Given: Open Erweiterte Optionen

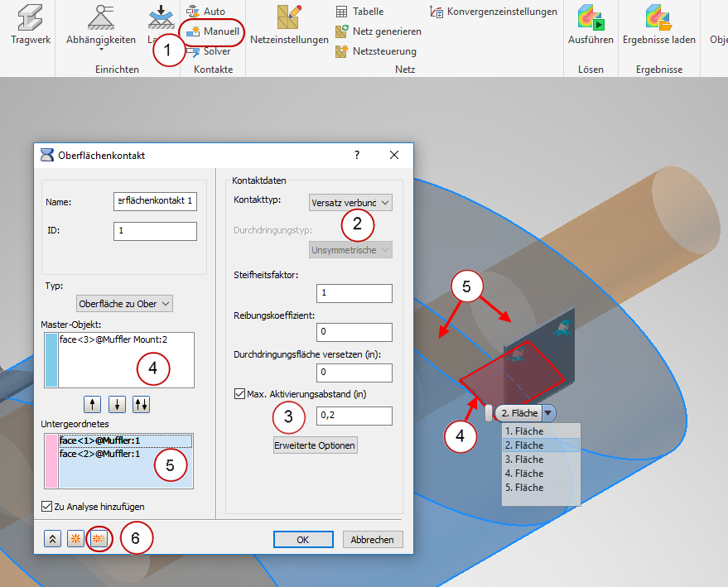Looking at the screenshot, I should click(x=316, y=445).
